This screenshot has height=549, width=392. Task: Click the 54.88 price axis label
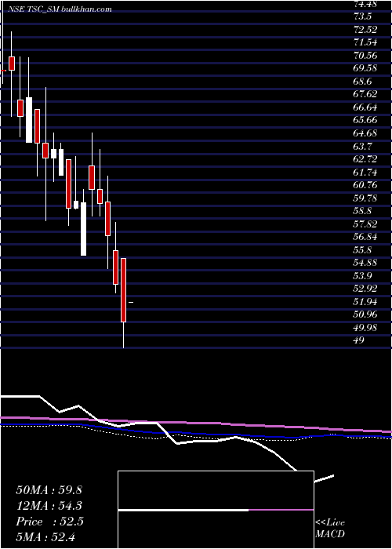point(366,263)
